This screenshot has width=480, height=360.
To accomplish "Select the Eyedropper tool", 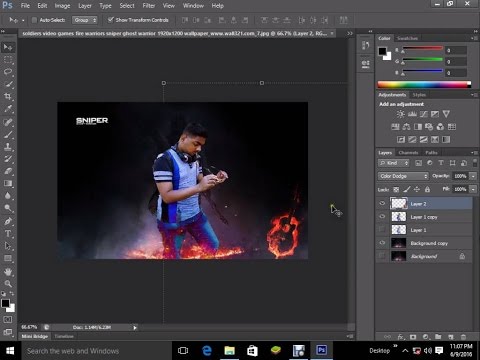I will (8, 109).
